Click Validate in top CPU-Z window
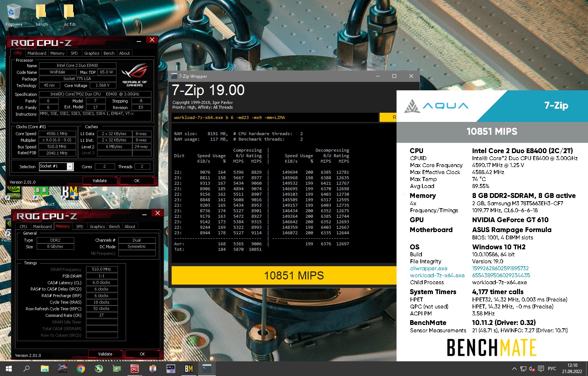This screenshot has height=376, width=588. pyautogui.click(x=100, y=181)
